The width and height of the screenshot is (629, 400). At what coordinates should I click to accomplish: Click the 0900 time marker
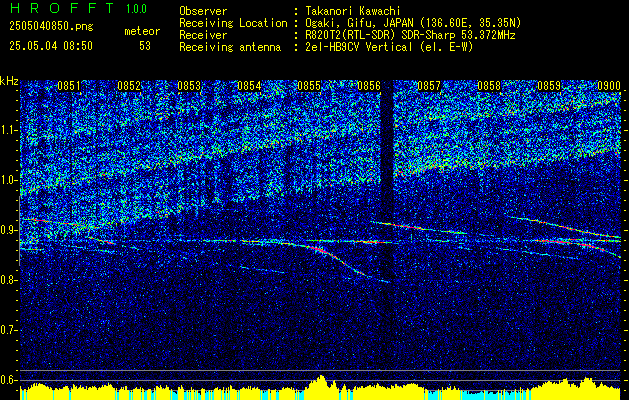(x=609, y=86)
